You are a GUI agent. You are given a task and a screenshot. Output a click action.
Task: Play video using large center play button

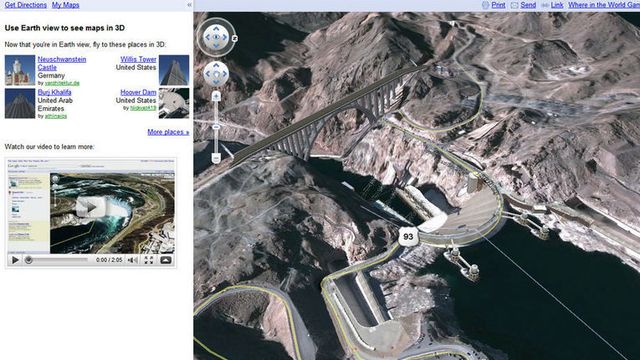tap(90, 207)
